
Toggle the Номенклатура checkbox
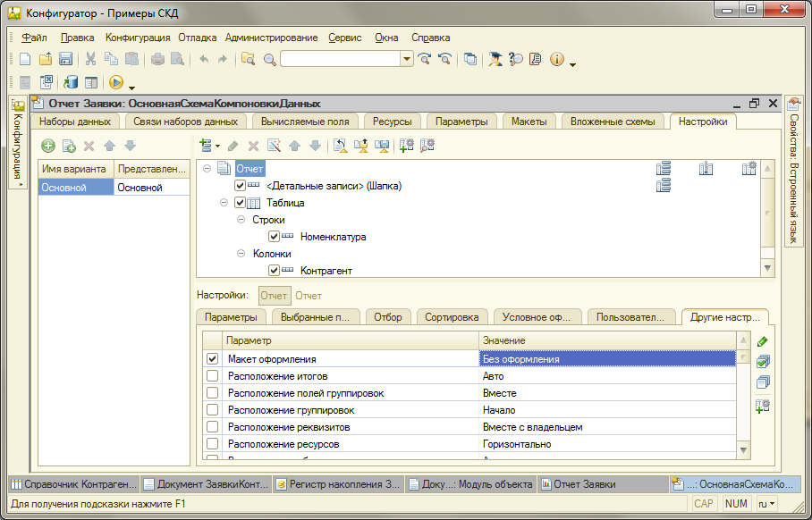[x=274, y=237]
